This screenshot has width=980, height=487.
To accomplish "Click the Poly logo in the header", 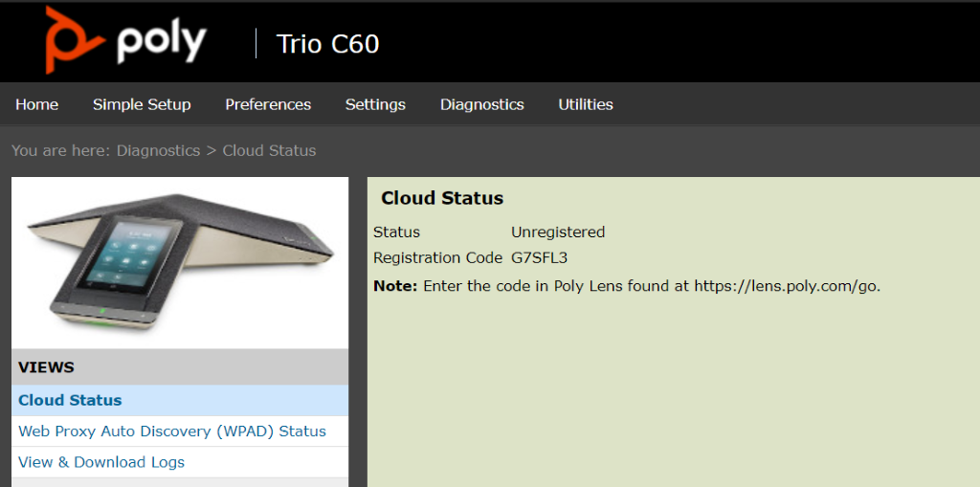I will (x=125, y=40).
